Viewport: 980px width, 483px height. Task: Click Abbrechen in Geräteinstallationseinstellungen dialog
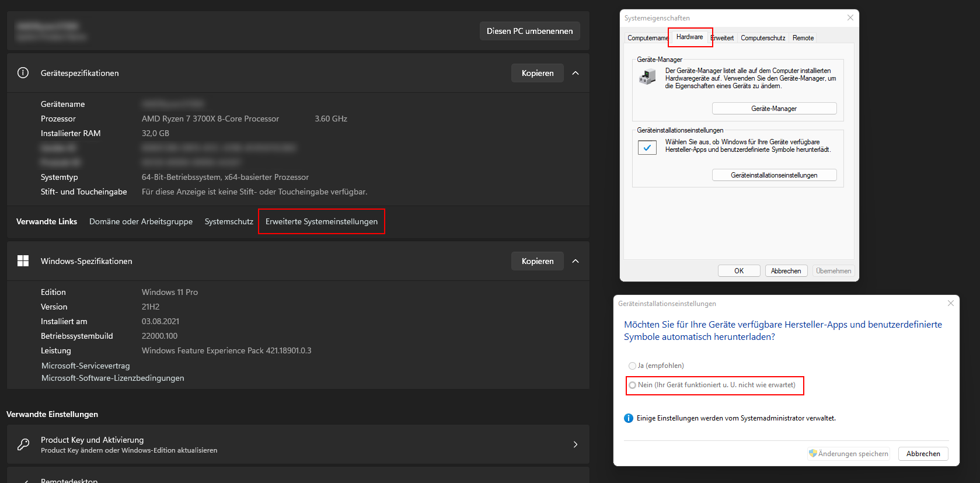(x=923, y=454)
